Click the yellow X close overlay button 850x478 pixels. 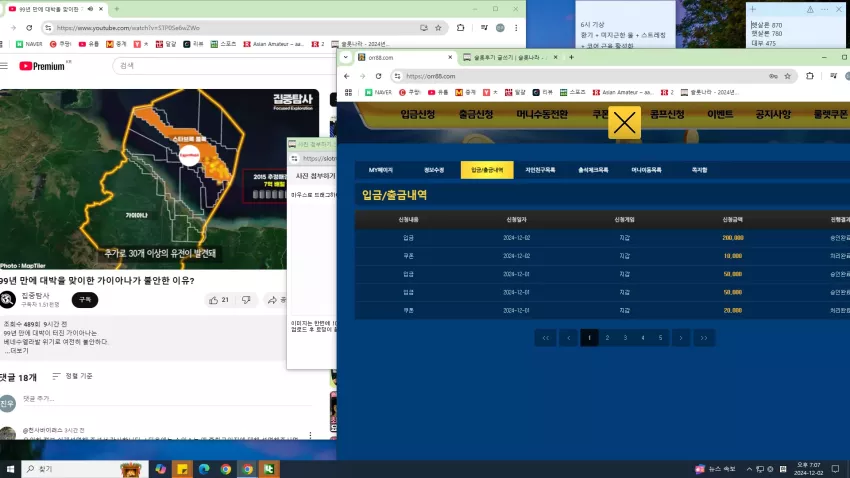pyautogui.click(x=624, y=122)
